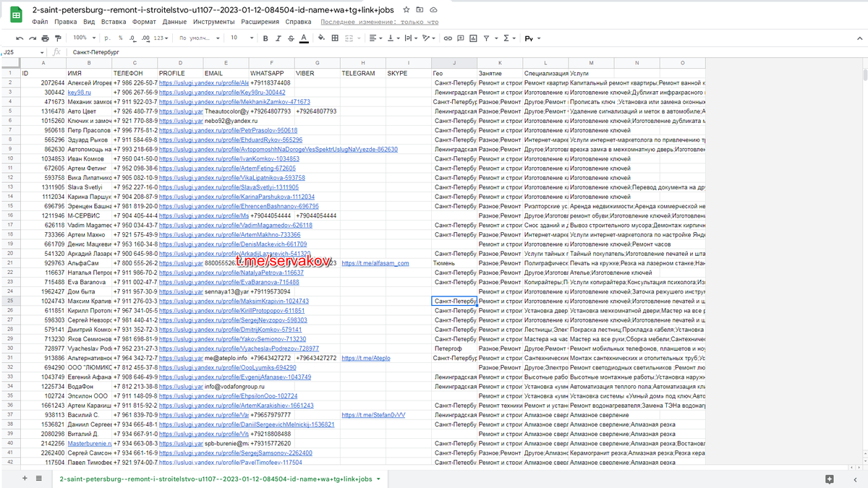Open the Functions sigma dropdown
This screenshot has height=488, width=868.
(509, 38)
